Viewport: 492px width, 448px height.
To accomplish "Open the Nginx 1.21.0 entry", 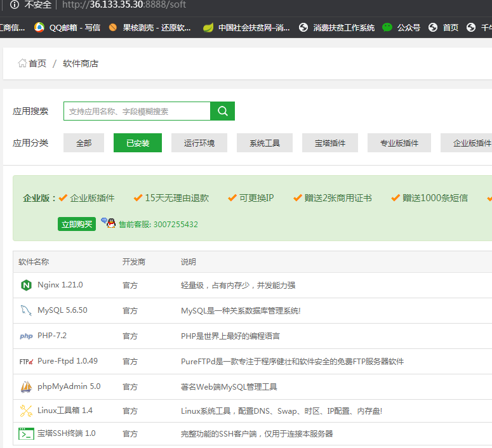I will [x=60, y=285].
